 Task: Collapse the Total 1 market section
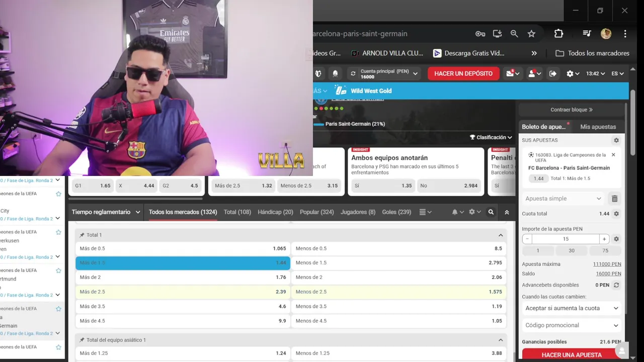point(501,235)
